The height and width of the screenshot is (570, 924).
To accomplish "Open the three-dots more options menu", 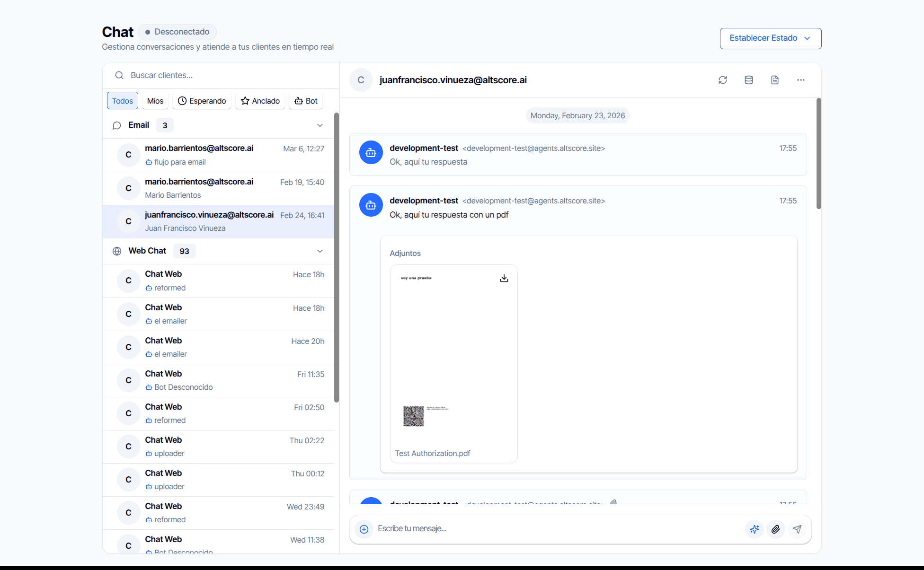I will pyautogui.click(x=800, y=80).
